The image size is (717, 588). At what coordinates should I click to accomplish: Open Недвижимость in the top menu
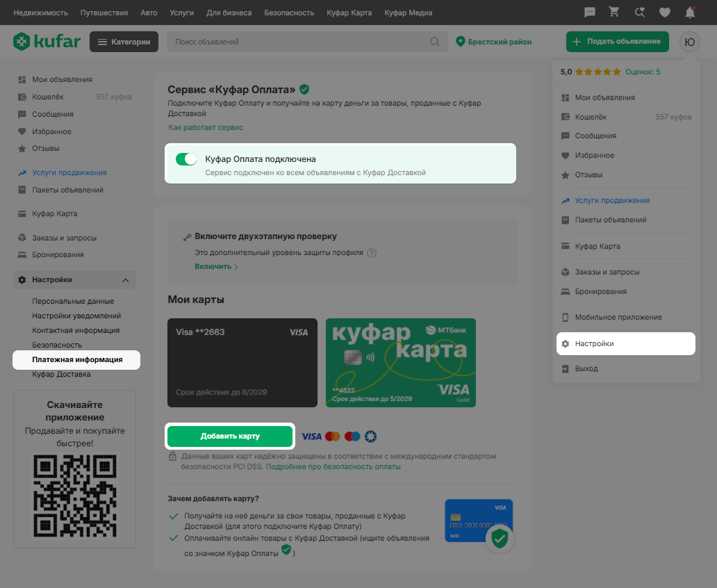(x=41, y=13)
